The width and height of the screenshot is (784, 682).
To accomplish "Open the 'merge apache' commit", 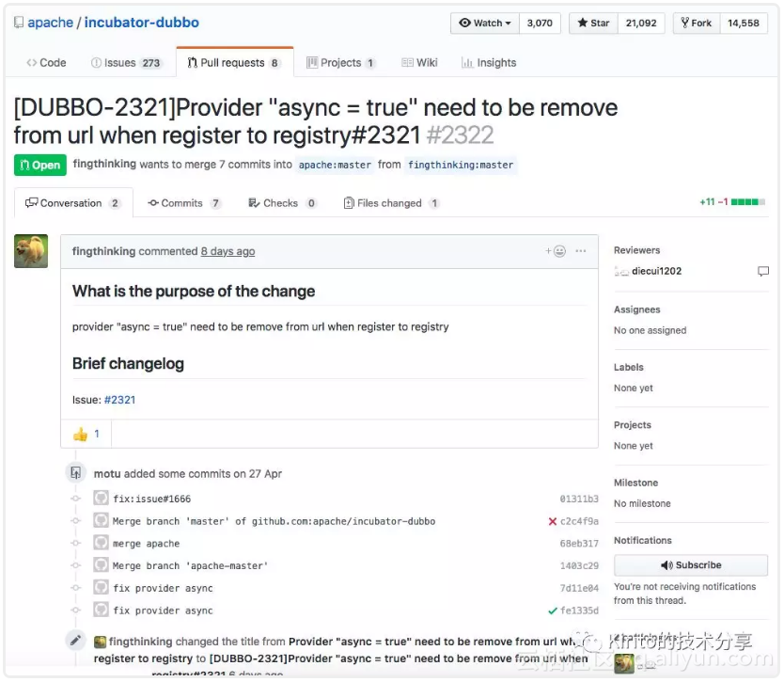I will [146, 544].
